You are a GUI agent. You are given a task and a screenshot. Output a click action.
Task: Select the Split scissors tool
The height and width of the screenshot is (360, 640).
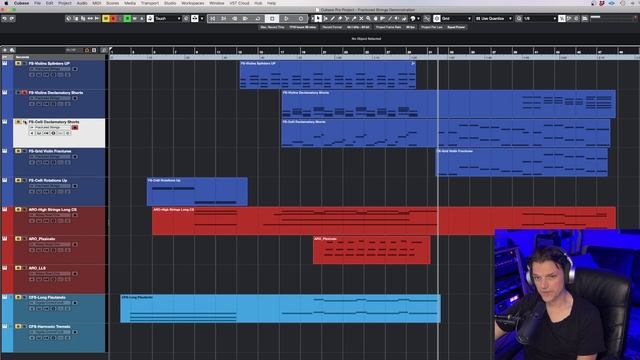[347, 18]
